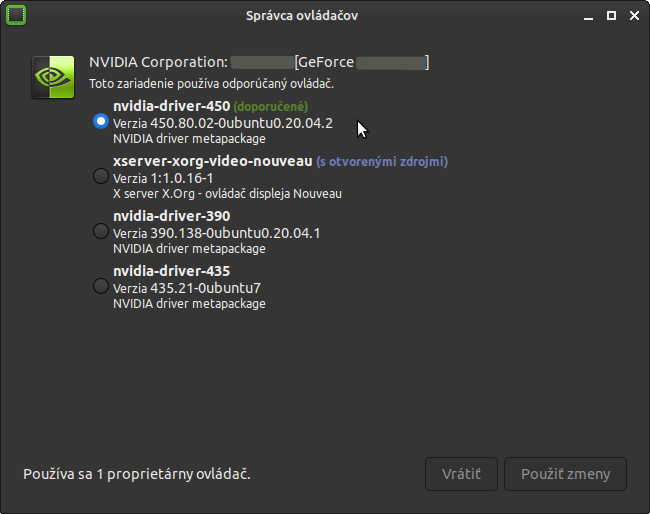Click the (s otvorenými zdrojmi) label
Image resolution: width=650 pixels, height=514 pixels.
[x=382, y=161]
